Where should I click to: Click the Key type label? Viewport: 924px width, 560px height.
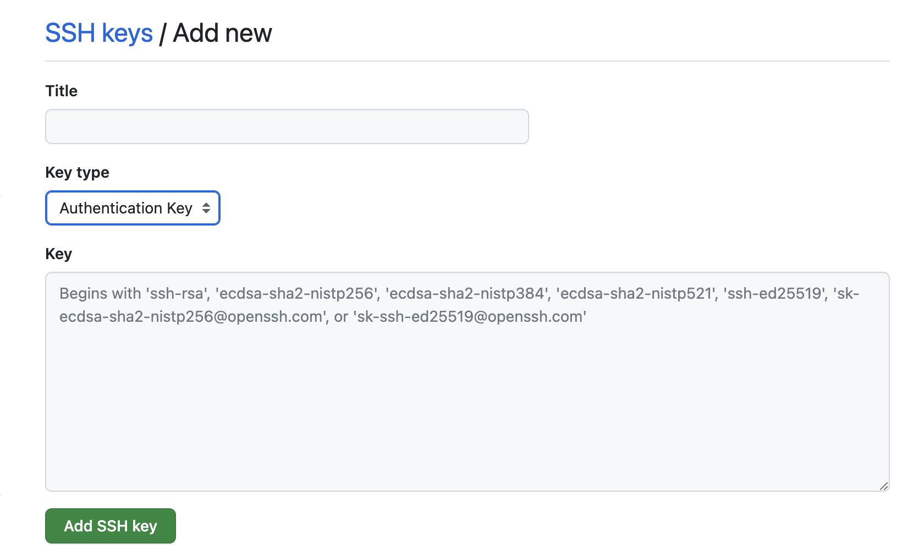[x=77, y=172]
